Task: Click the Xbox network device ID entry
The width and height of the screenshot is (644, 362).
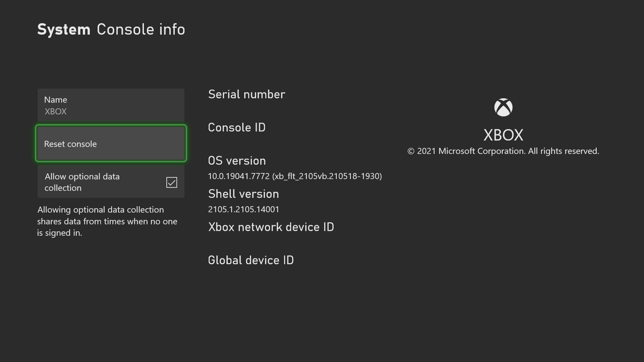Action: [271, 227]
